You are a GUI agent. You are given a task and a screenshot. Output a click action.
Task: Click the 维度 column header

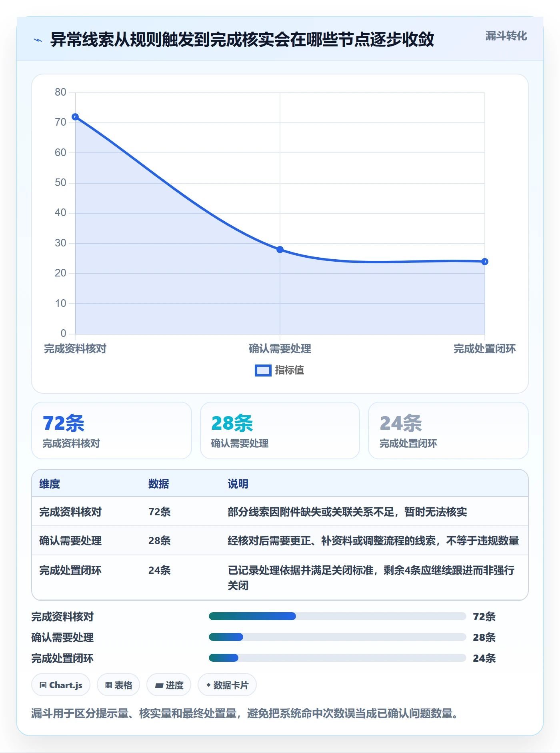(50, 484)
